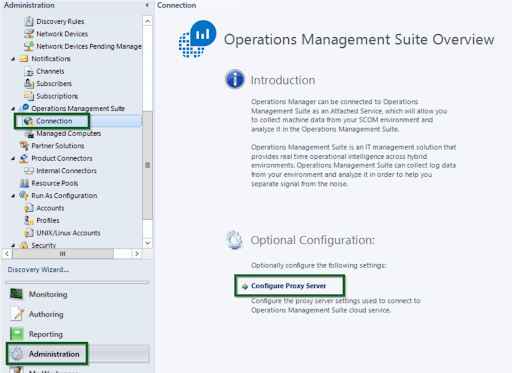The image size is (512, 373).
Task: Click the vertical scrollbar down arrow
Action: point(147,243)
